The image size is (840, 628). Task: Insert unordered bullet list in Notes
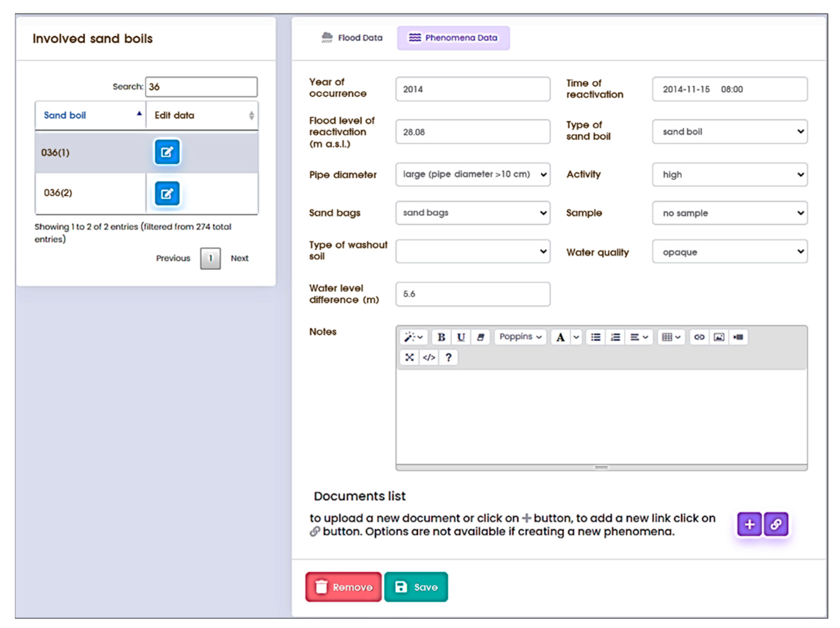point(595,337)
